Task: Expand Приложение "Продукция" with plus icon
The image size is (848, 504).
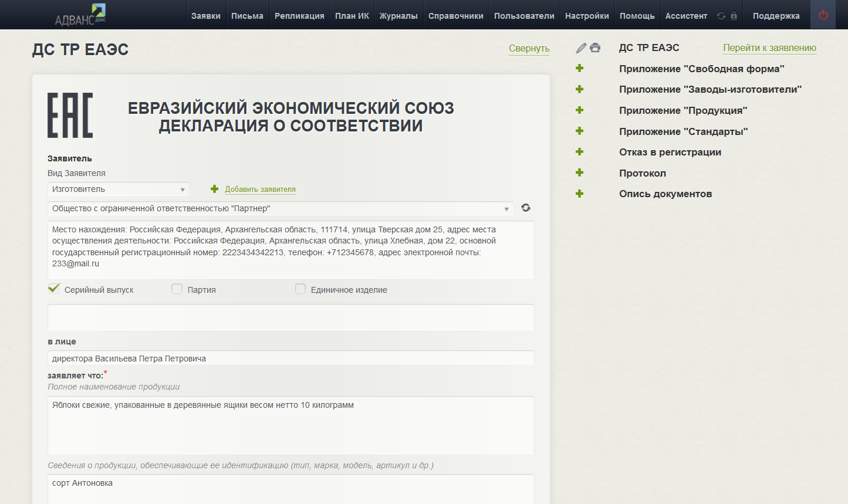Action: pos(580,110)
